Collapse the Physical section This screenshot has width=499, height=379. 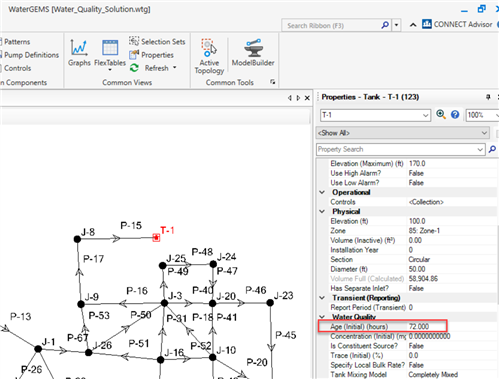pyautogui.click(x=322, y=211)
